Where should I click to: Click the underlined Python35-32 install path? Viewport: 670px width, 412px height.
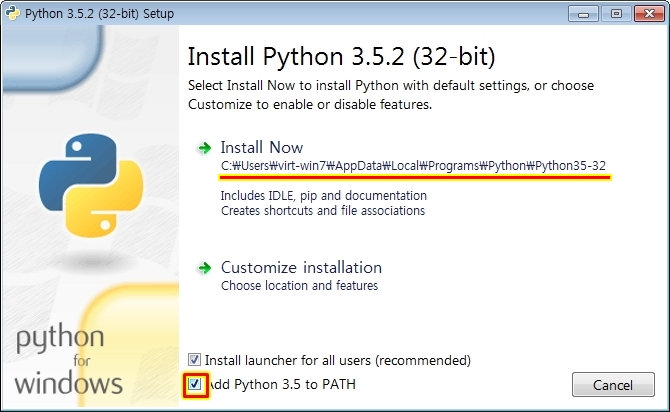pyautogui.click(x=413, y=166)
